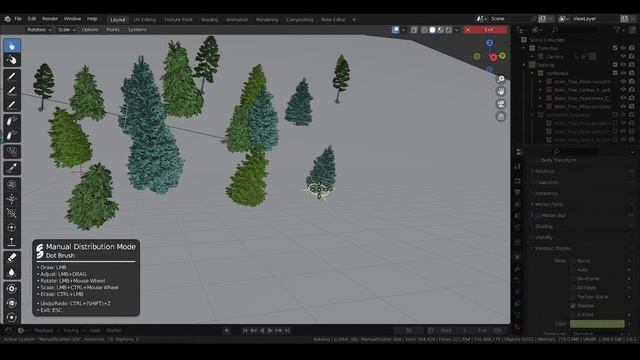Expand the Relations panel
This screenshot has height=360, width=640.
point(544,171)
